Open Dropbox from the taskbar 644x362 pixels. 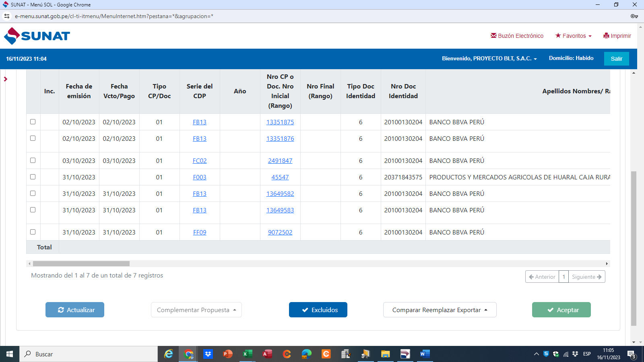[x=208, y=354]
